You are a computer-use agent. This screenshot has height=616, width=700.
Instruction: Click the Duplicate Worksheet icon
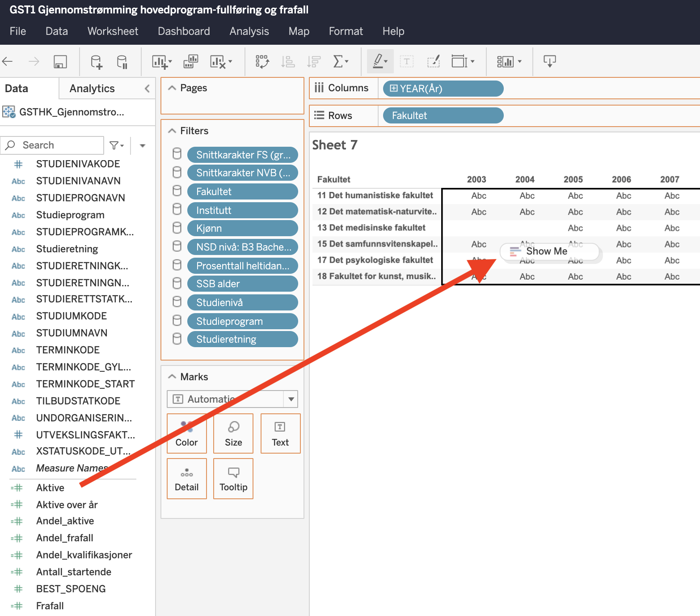tap(191, 61)
